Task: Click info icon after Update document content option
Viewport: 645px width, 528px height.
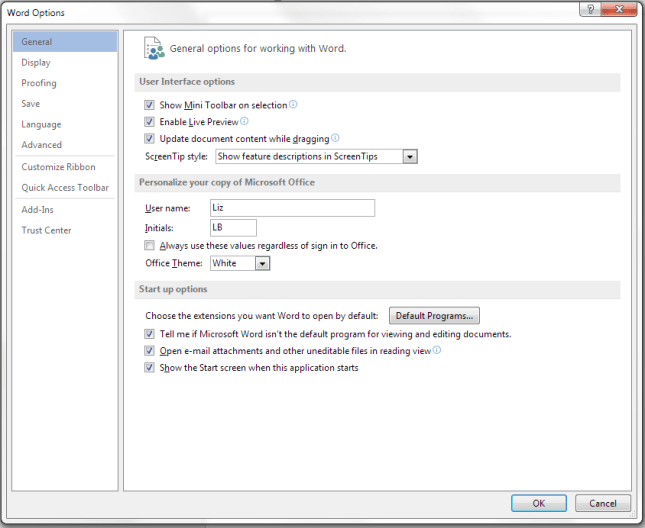Action: coord(335,138)
